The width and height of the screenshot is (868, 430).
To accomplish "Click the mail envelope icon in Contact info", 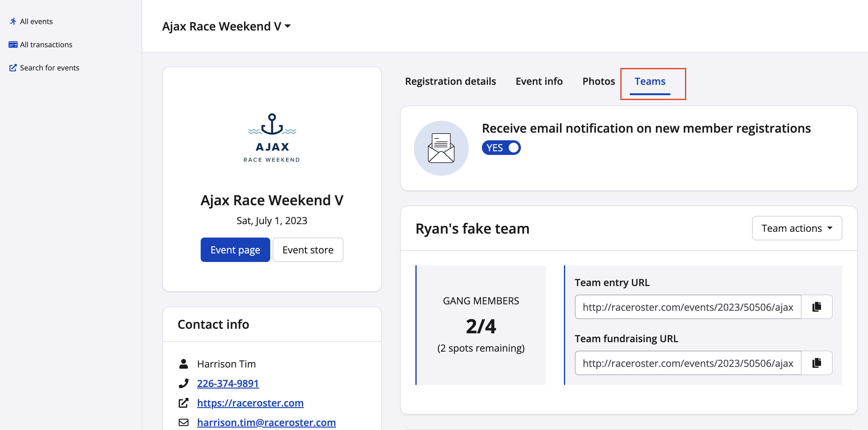I will (183, 422).
